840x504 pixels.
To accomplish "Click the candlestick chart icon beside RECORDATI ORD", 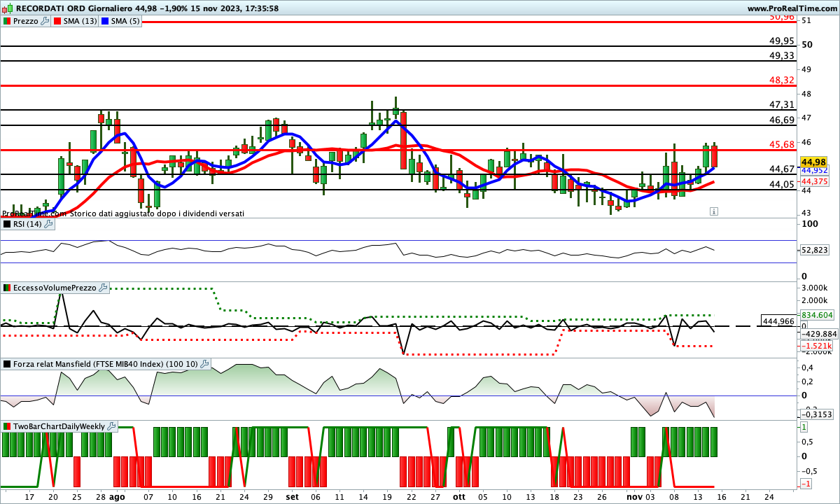I will [7, 8].
